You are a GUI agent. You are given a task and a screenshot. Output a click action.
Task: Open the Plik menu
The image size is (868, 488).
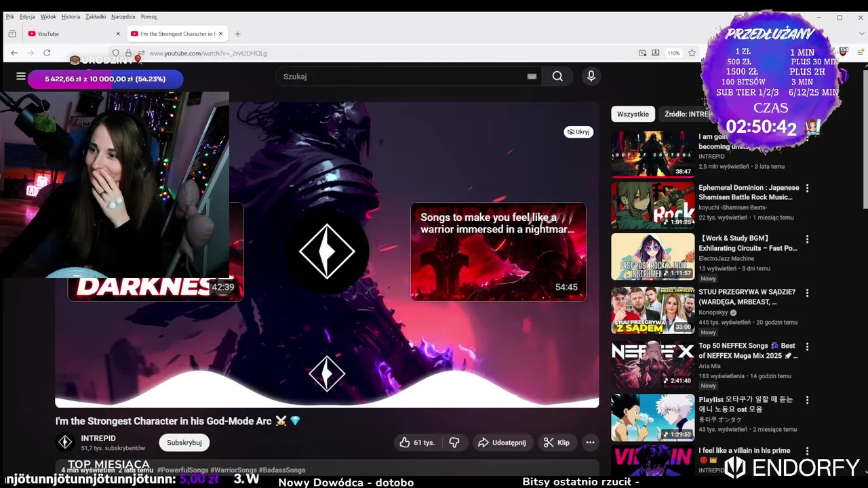9,17
